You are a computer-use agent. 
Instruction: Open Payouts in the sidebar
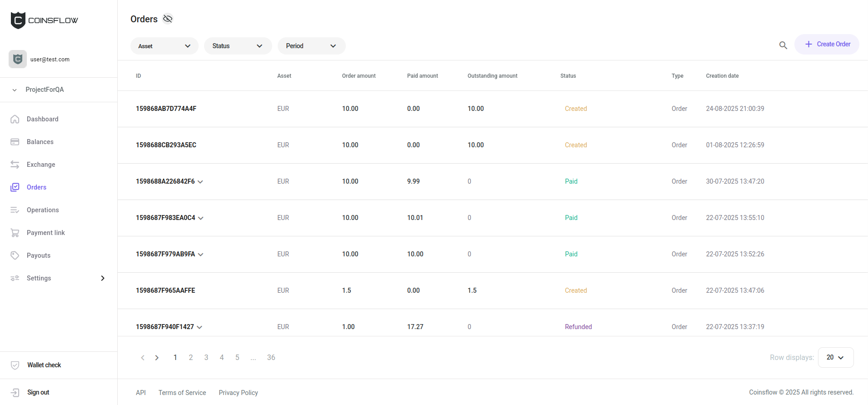tap(39, 255)
